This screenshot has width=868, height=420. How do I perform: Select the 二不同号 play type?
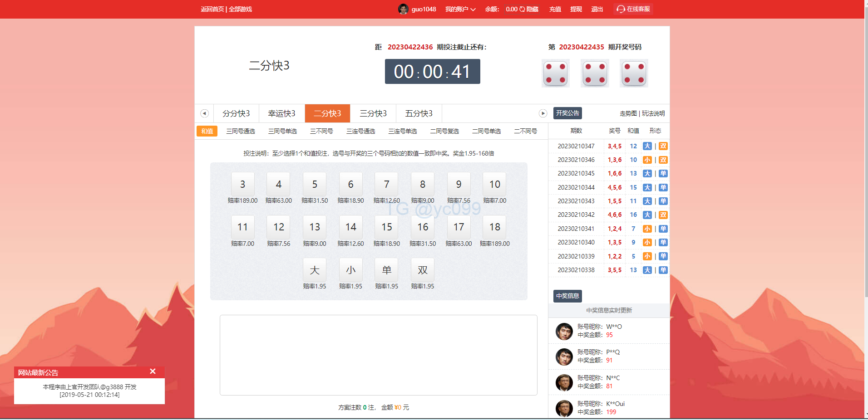click(525, 131)
